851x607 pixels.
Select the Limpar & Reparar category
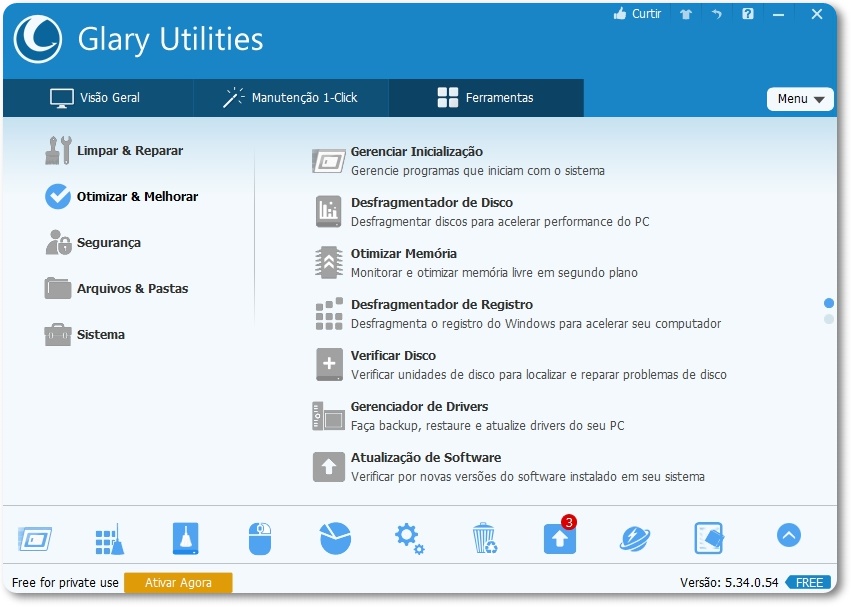click(114, 150)
